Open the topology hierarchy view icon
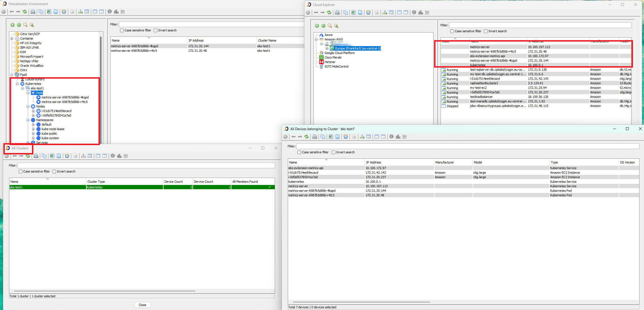 point(80,12)
